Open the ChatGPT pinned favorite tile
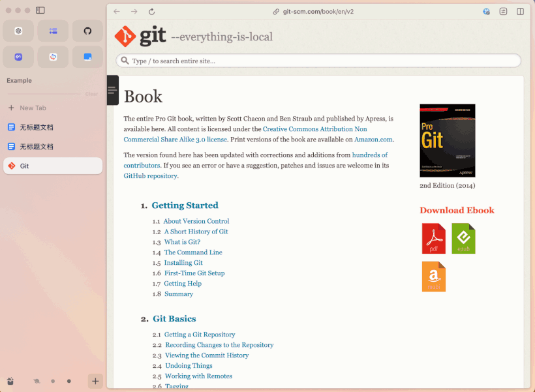Screen dimensions: 535x392 18,31
